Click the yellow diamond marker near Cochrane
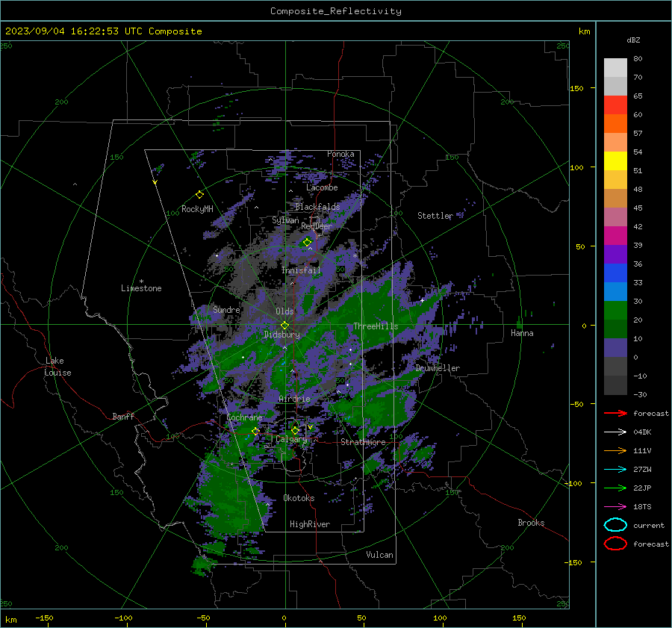Screen dimensions: 672x628 click(x=255, y=431)
